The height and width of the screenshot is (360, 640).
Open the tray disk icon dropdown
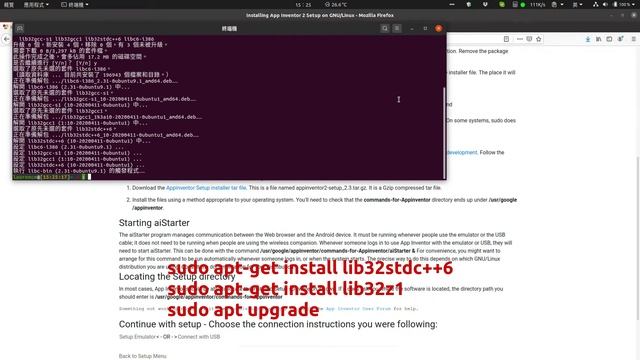point(557,4)
